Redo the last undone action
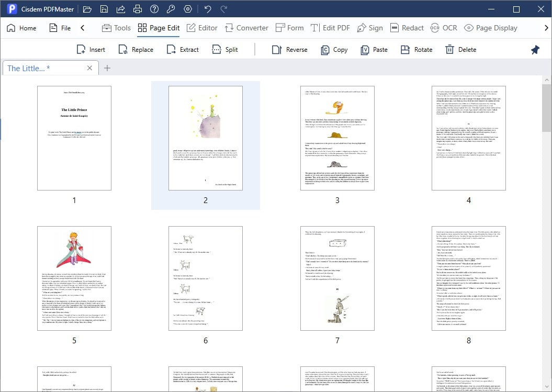Screen dimensions: 552x392 click(x=224, y=9)
